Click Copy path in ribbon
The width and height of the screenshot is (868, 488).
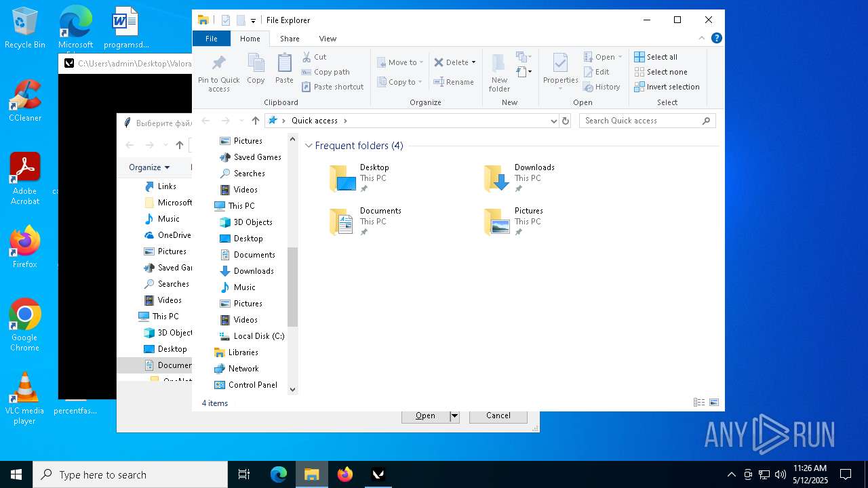[325, 72]
